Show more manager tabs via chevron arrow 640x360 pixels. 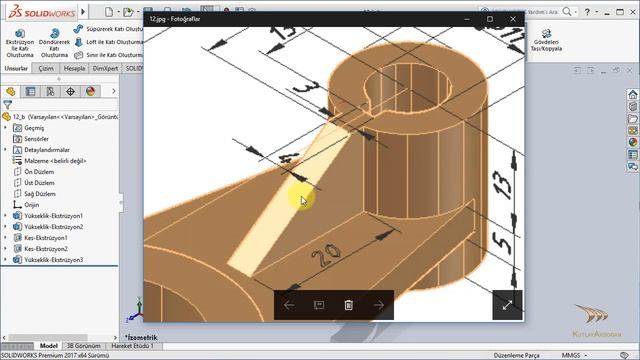113,91
